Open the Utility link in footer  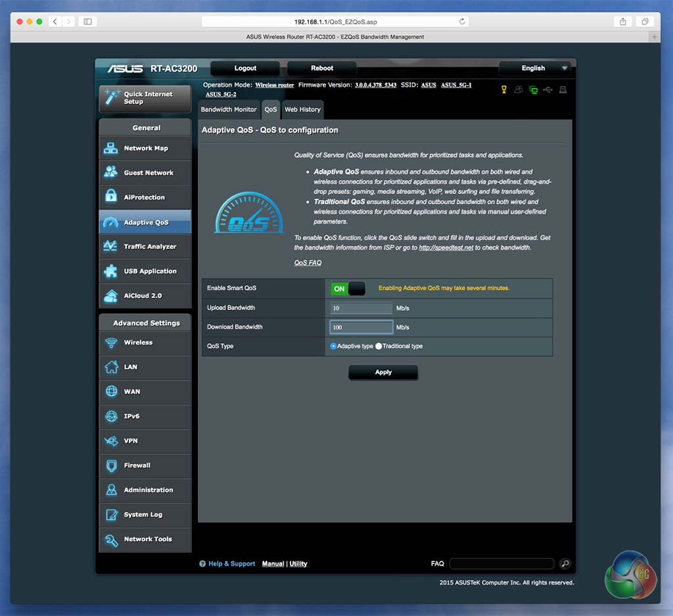point(298,563)
